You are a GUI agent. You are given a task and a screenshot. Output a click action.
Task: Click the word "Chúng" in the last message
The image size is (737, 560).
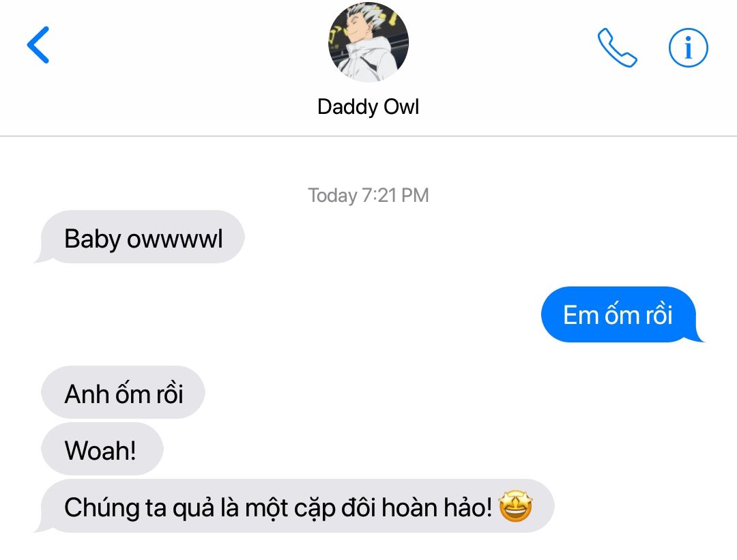102,508
